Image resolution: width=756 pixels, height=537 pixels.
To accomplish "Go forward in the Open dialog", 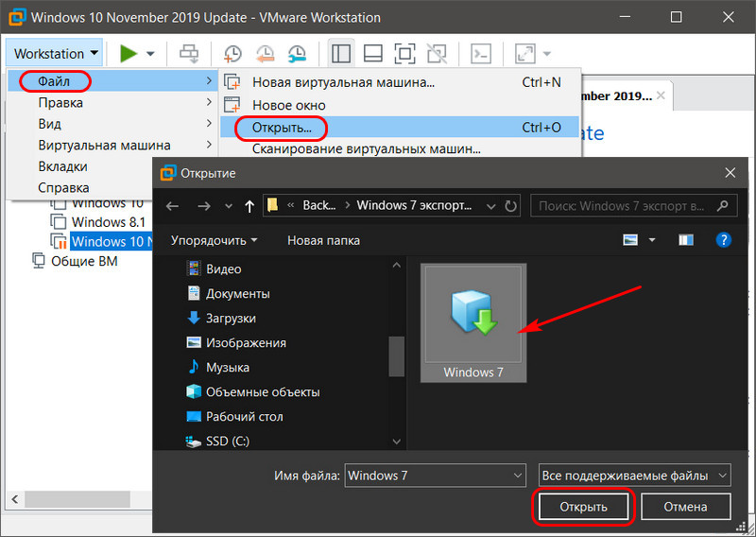I will pos(204,206).
